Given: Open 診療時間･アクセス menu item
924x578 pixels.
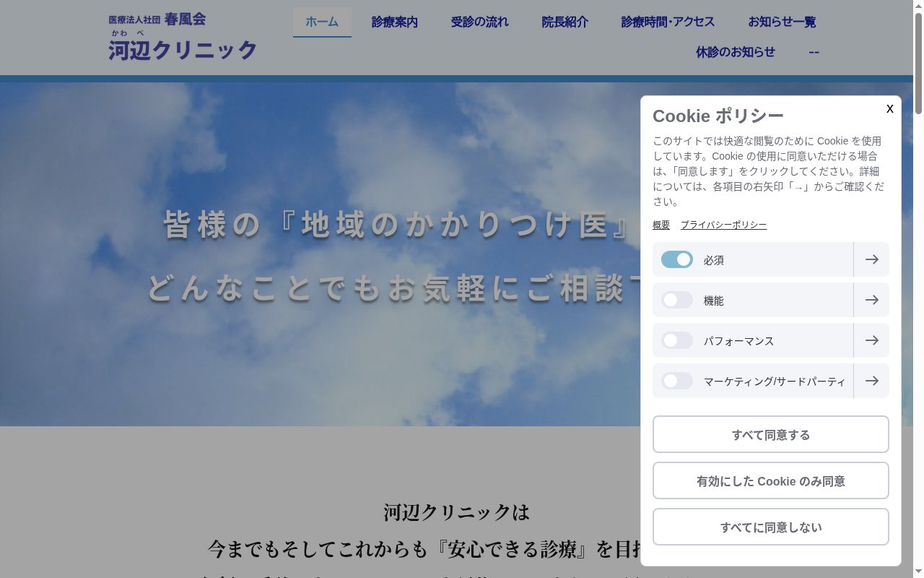Looking at the screenshot, I should [668, 22].
